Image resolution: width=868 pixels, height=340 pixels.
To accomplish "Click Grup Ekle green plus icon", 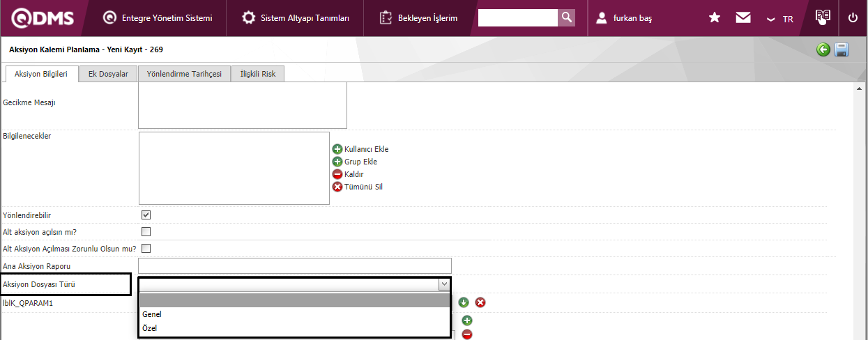I will [337, 162].
